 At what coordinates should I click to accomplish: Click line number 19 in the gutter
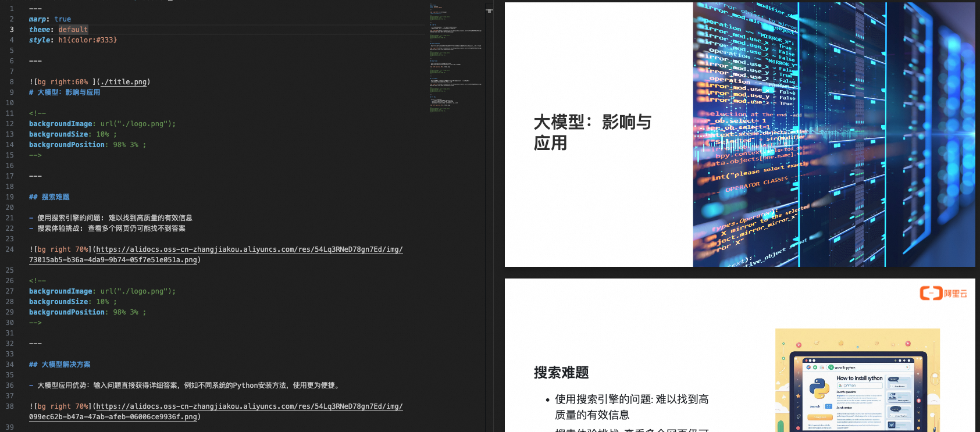point(10,197)
